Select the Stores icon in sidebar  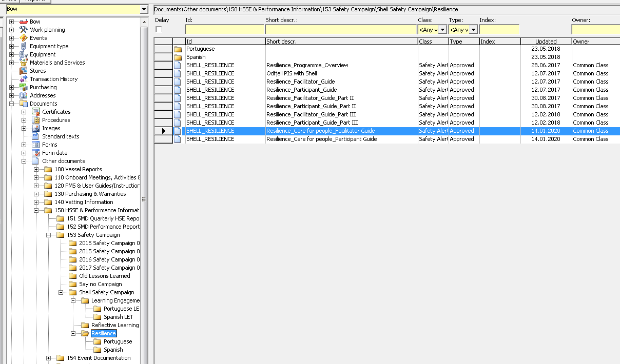point(23,71)
